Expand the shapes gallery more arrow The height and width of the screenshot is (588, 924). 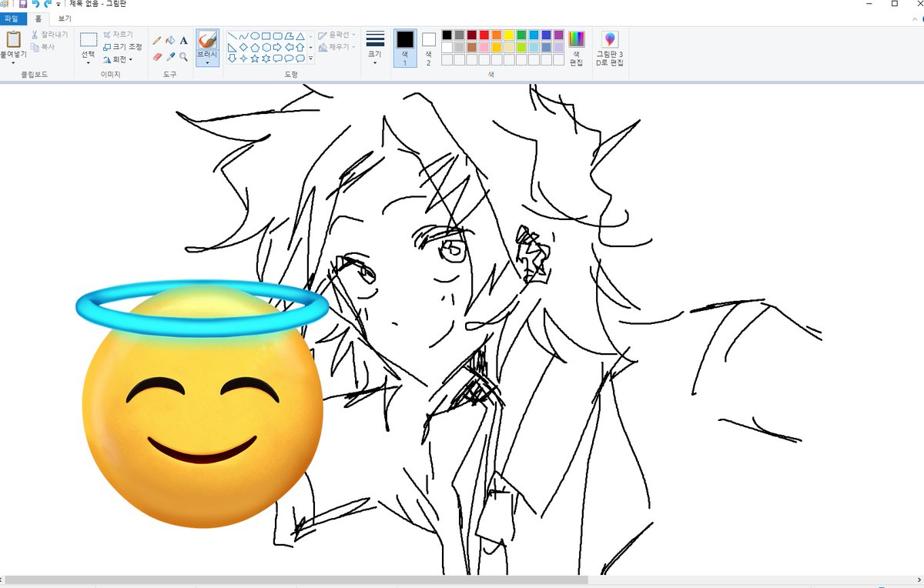311,58
